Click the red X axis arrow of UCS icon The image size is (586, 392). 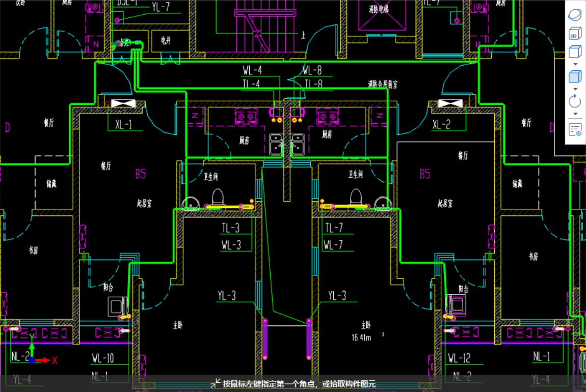click(43, 360)
